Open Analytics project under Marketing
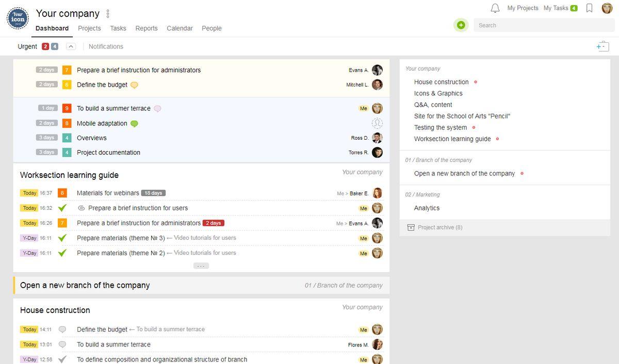The width and height of the screenshot is (619, 364). [x=427, y=208]
